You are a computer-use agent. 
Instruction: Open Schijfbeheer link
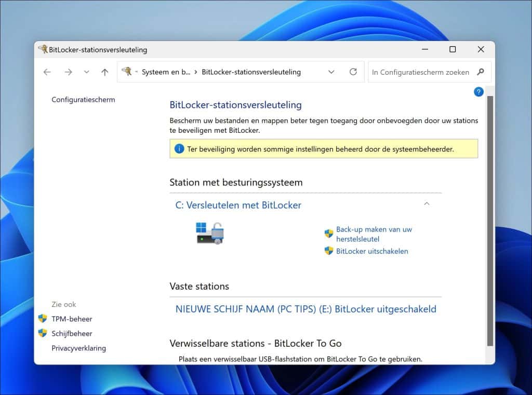coord(72,334)
